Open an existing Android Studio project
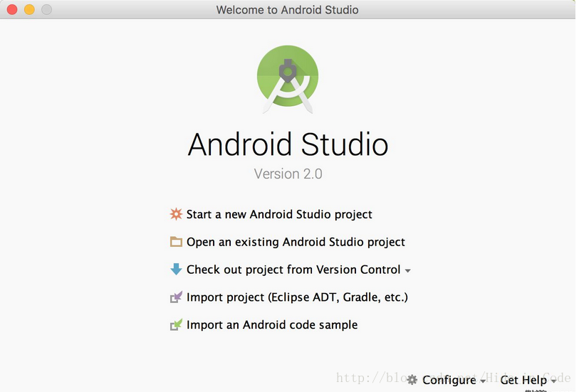This screenshot has width=579, height=392. point(296,242)
